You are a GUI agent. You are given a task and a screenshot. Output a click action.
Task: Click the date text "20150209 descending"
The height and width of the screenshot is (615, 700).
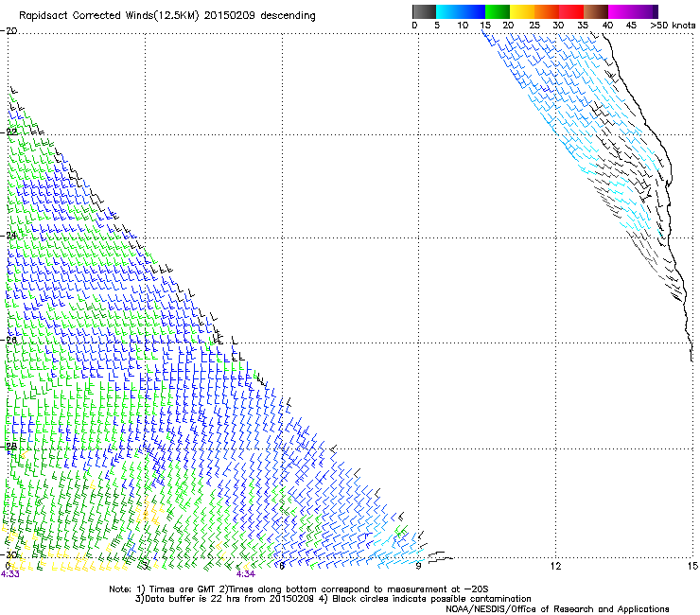[260, 16]
